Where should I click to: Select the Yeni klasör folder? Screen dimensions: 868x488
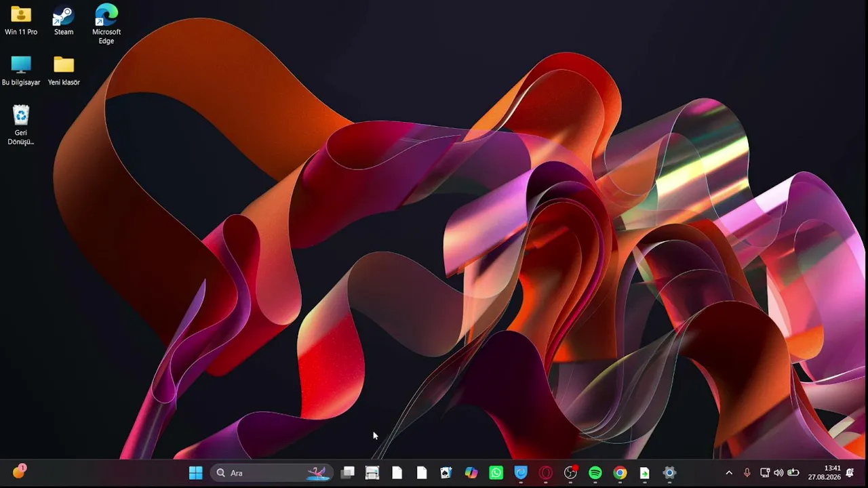point(64,70)
